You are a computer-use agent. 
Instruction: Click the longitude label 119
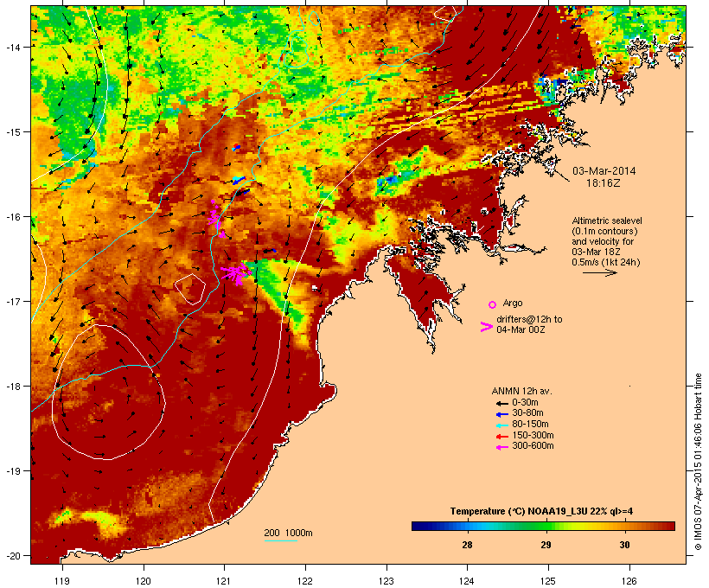point(62,581)
